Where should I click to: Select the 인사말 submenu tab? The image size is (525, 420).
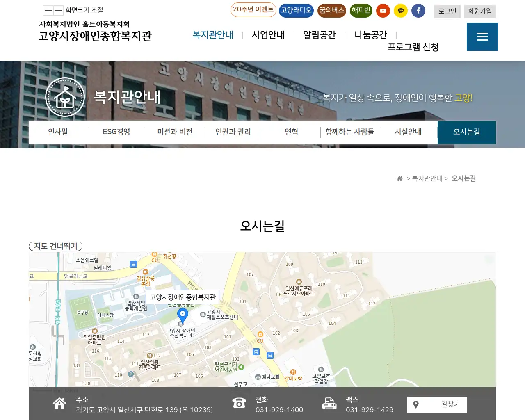point(58,132)
